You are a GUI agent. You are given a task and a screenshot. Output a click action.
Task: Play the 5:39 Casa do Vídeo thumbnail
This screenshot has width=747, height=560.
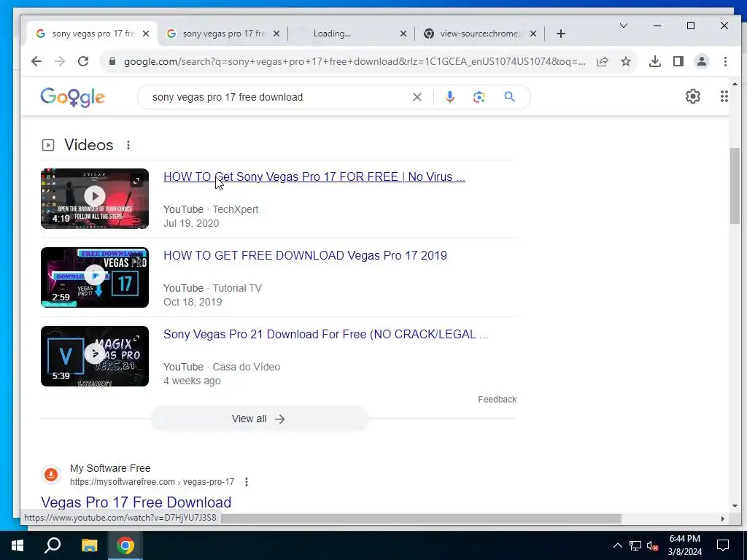point(95,356)
